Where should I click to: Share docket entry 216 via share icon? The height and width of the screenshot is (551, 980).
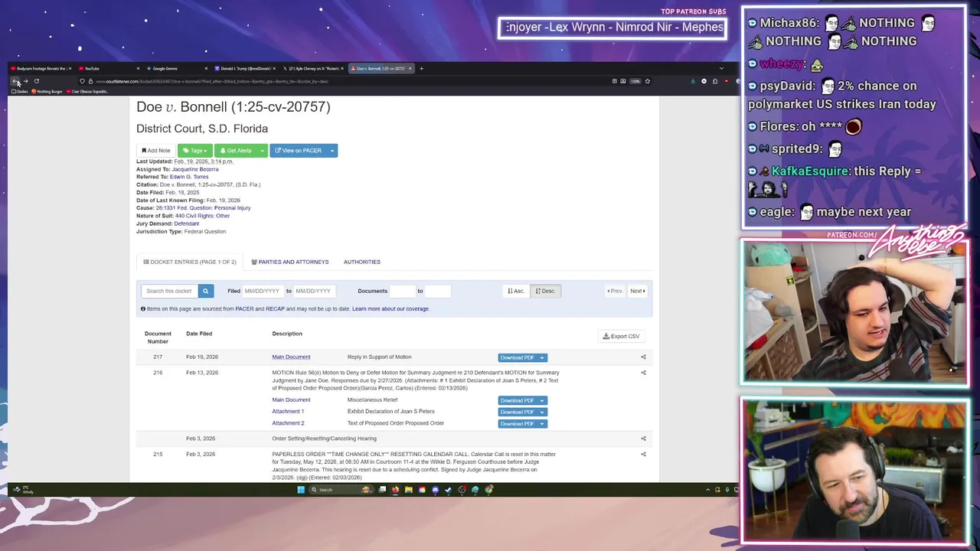coord(643,373)
